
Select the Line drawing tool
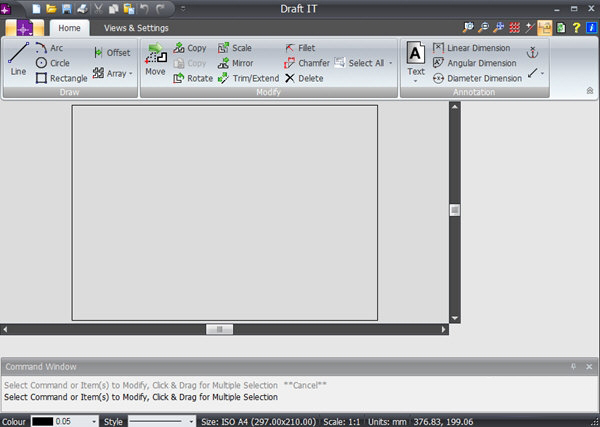(x=18, y=60)
